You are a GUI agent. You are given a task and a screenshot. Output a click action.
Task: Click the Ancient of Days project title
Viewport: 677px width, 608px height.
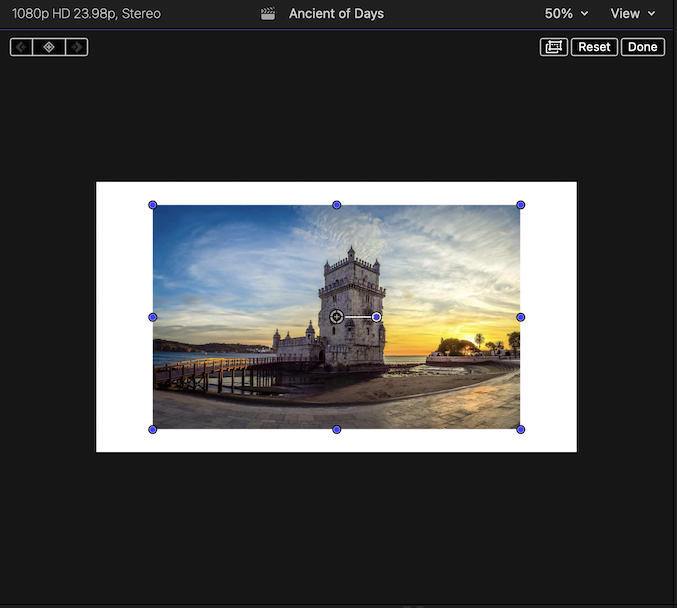click(336, 14)
